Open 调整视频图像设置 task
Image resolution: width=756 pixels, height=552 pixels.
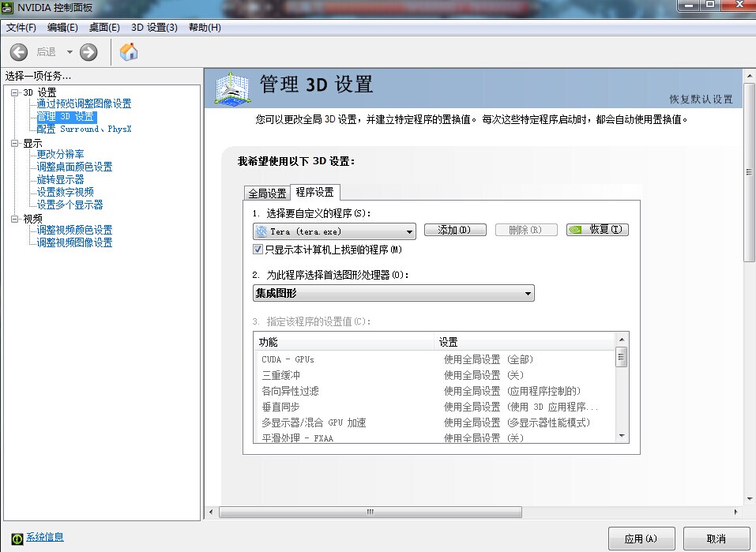coord(75,242)
